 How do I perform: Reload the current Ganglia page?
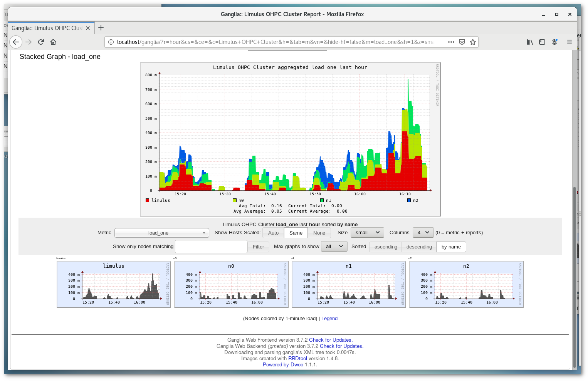41,42
